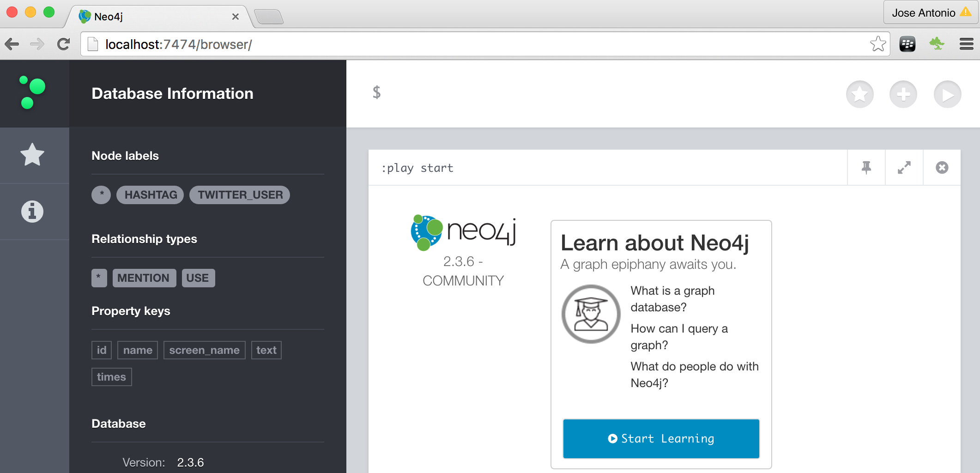This screenshot has width=980, height=473.
Task: Click the 'Relationship types' section heading
Action: 144,239
